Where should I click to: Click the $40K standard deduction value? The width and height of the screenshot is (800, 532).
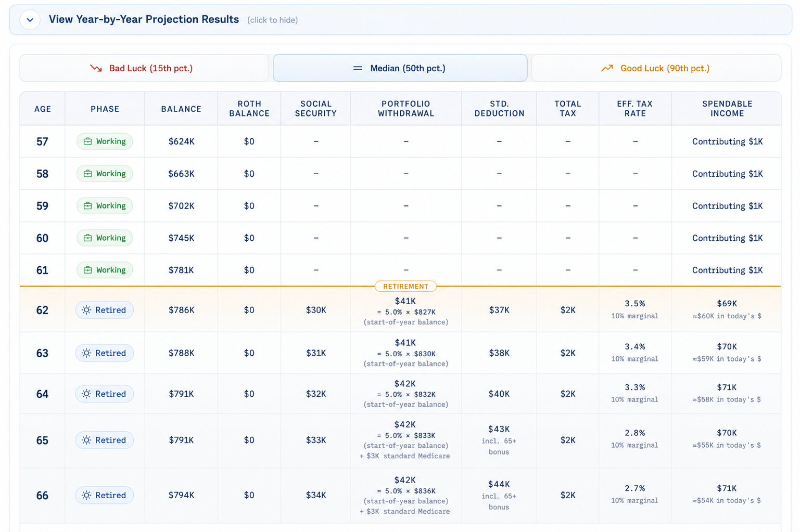499,394
